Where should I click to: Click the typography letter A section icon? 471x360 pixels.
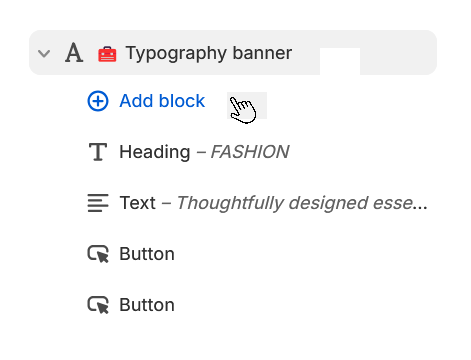click(x=74, y=53)
